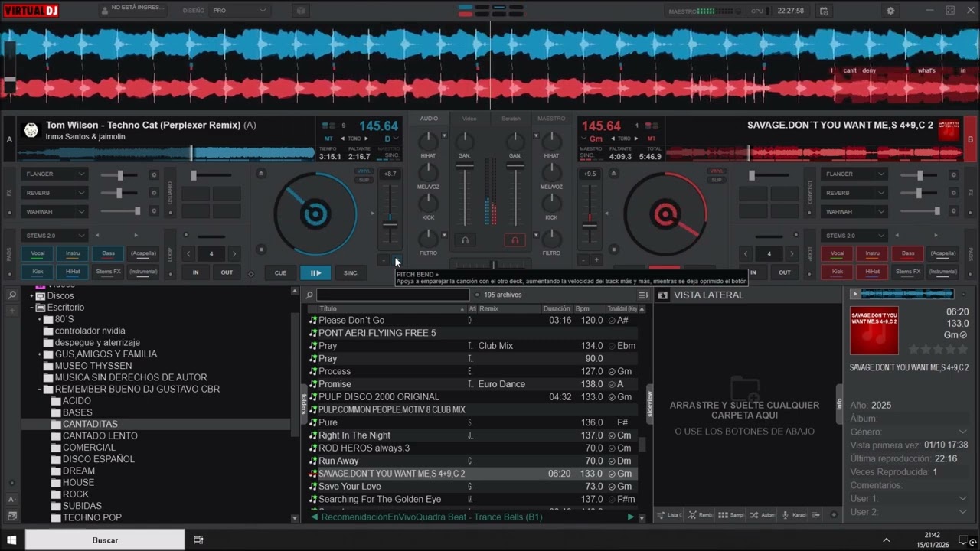Expand the 80´S folder
This screenshot has height=551, width=980.
click(40, 319)
